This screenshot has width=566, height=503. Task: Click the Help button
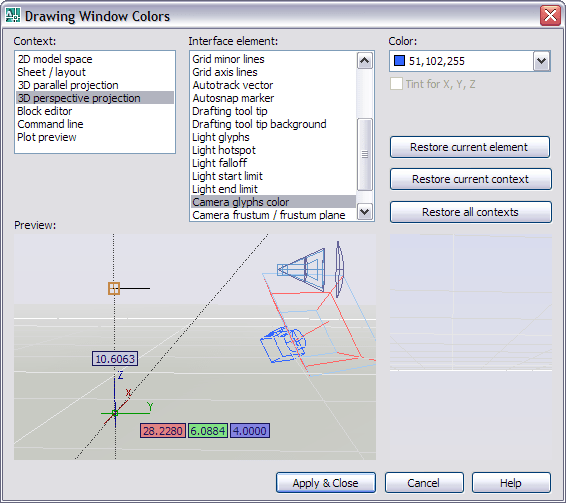(511, 483)
